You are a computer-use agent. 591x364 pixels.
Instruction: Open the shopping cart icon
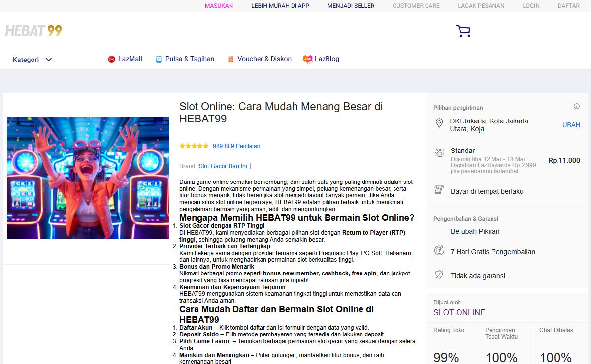(463, 31)
